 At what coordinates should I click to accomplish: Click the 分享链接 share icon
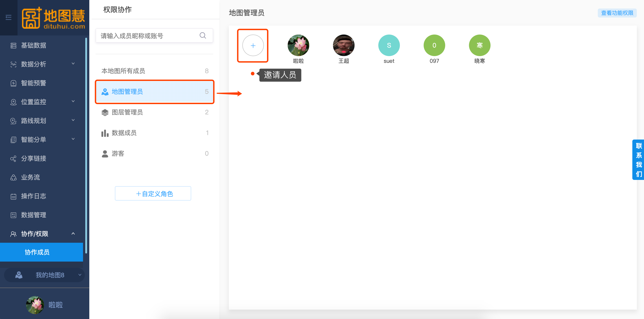click(13, 159)
